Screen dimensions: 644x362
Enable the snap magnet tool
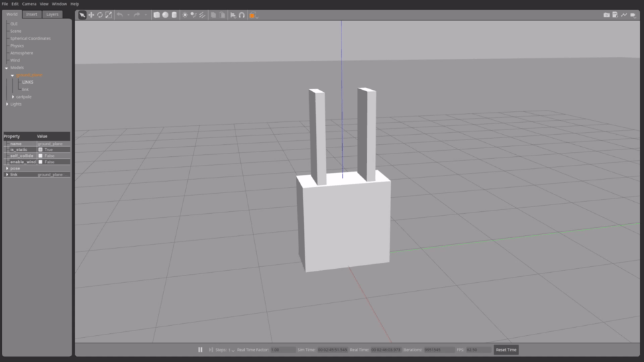pyautogui.click(x=241, y=15)
